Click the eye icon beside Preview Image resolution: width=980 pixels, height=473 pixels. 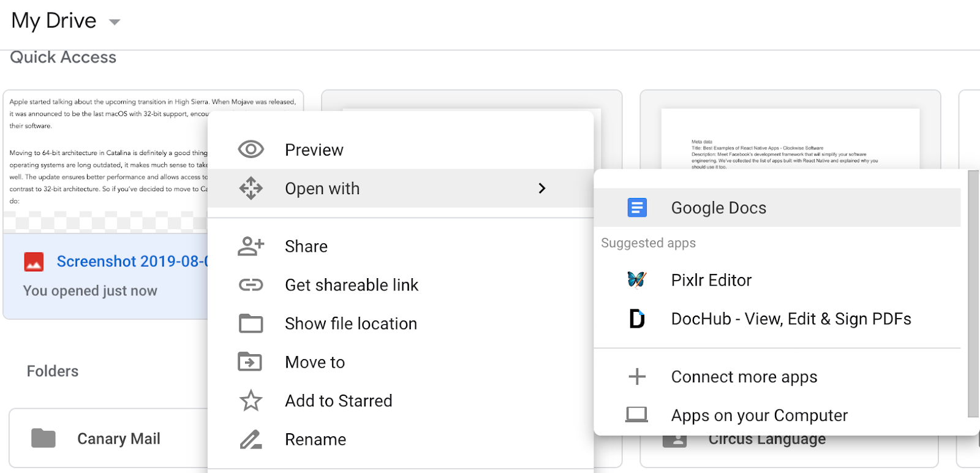click(251, 149)
